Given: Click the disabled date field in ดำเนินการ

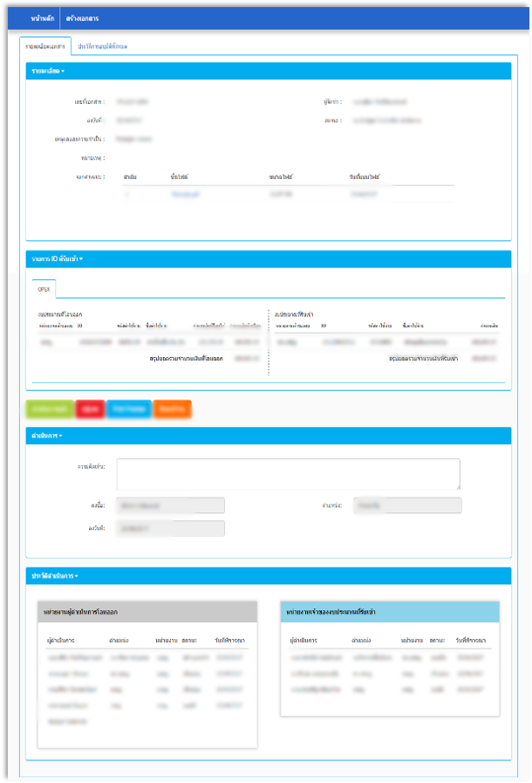Looking at the screenshot, I should [x=170, y=528].
